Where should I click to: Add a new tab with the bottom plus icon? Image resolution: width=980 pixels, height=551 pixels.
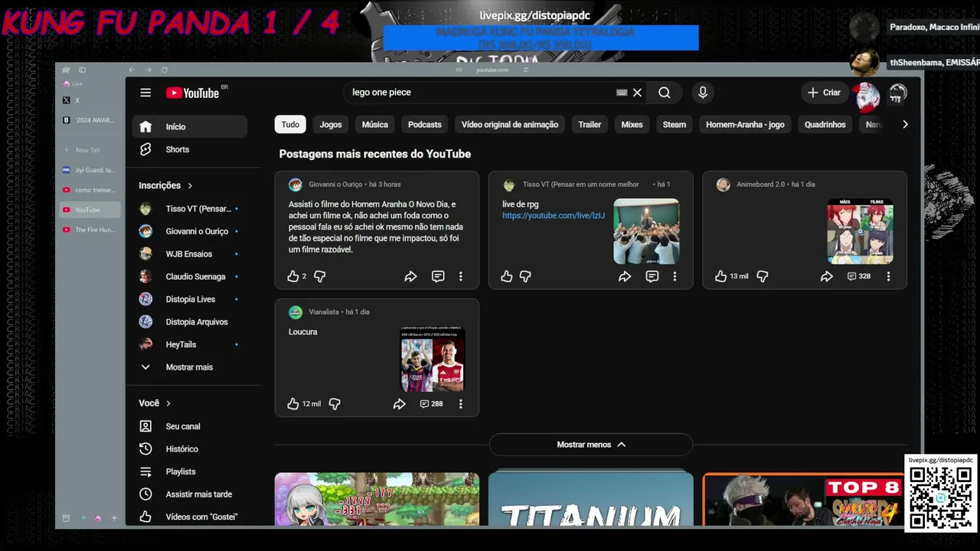(114, 518)
